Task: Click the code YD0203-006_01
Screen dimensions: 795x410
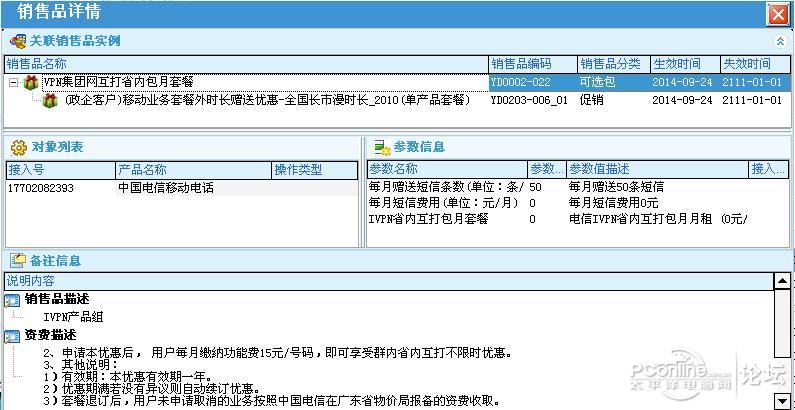Action: click(529, 100)
